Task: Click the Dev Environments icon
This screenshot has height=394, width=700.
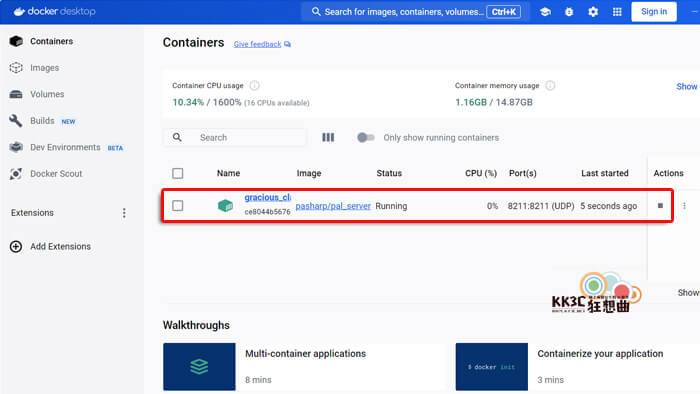Action: [16, 147]
